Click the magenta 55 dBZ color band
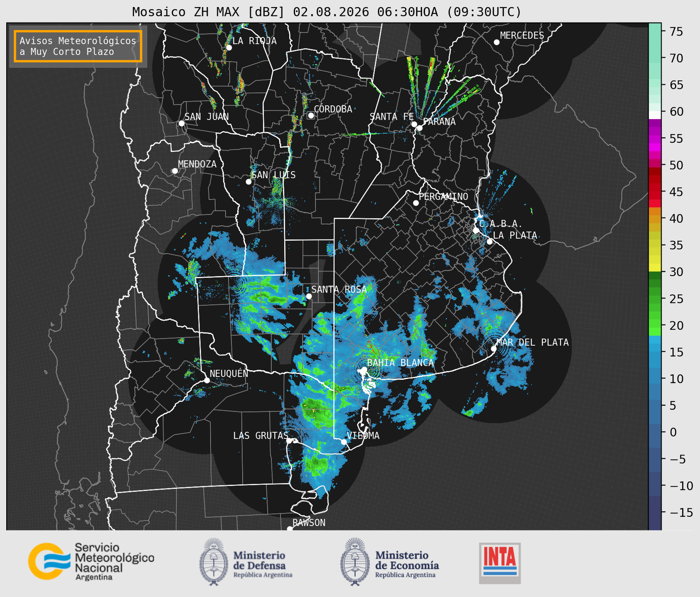 655,139
